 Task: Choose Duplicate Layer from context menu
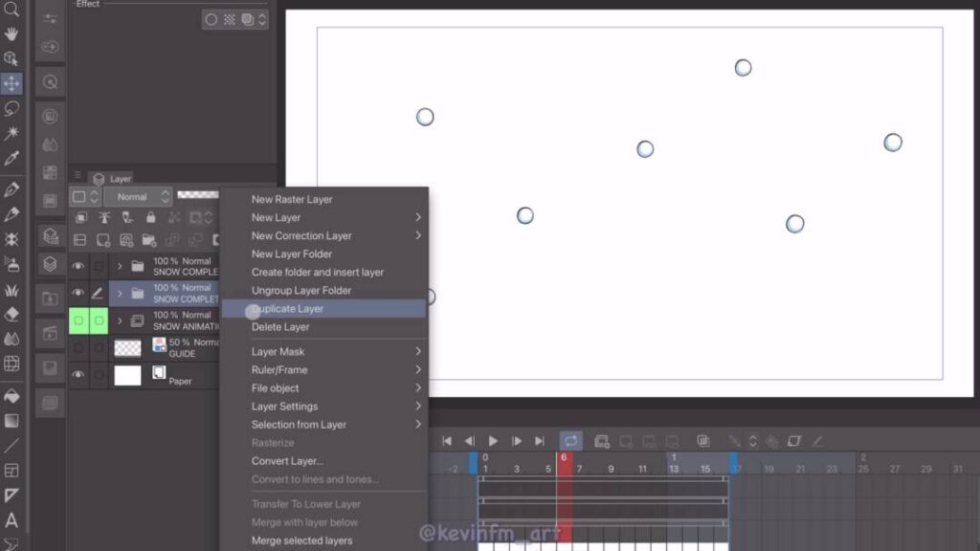(324, 309)
